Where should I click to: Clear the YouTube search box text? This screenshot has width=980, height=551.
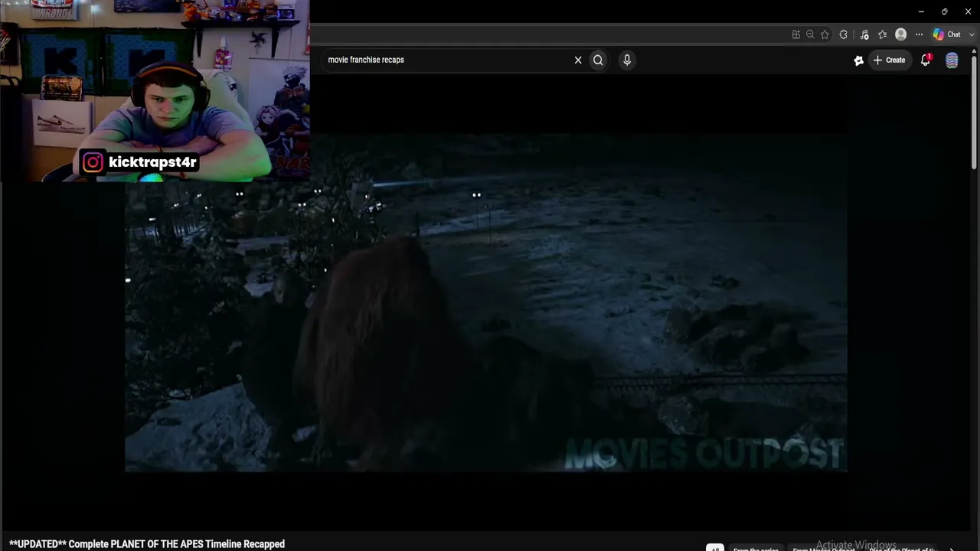[x=578, y=60]
